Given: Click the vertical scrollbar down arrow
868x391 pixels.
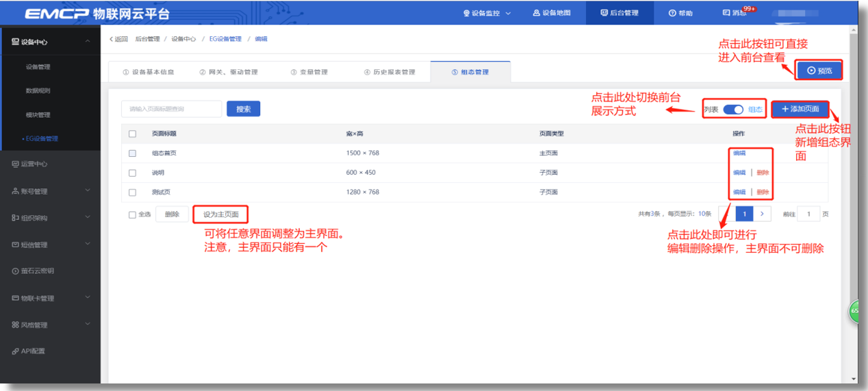Looking at the screenshot, I should [853, 379].
